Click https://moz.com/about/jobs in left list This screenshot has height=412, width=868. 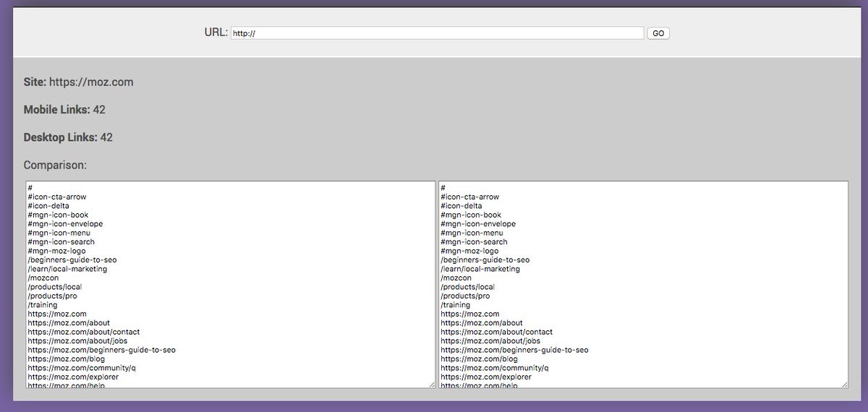(77, 341)
